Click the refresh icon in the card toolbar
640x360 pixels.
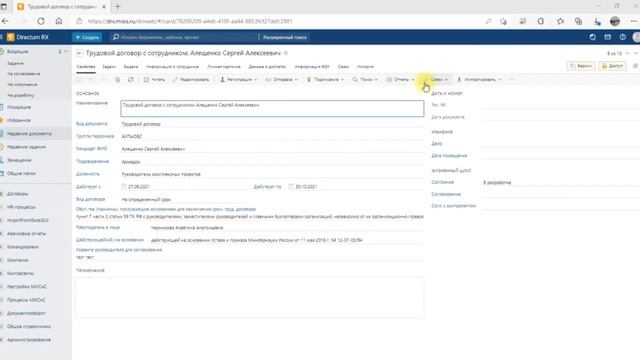click(131, 80)
